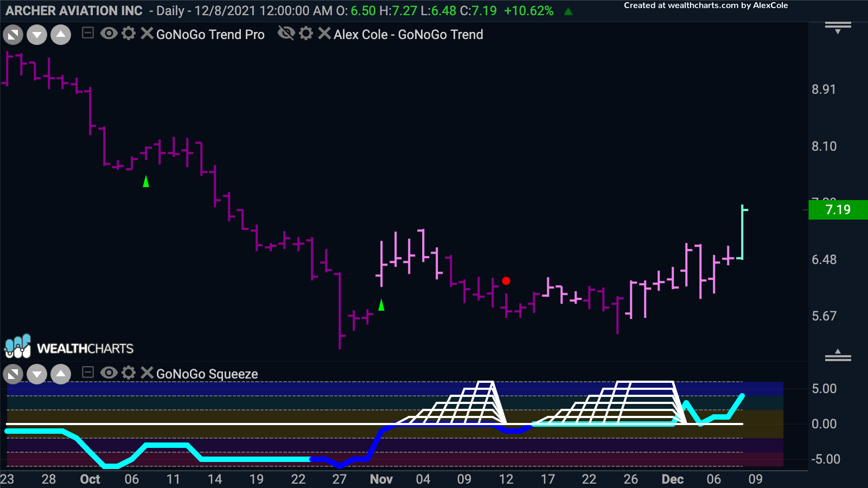Viewport: 868px width, 488px height.
Task: Click the 5.00 squeeze axis label
Action: tap(824, 389)
